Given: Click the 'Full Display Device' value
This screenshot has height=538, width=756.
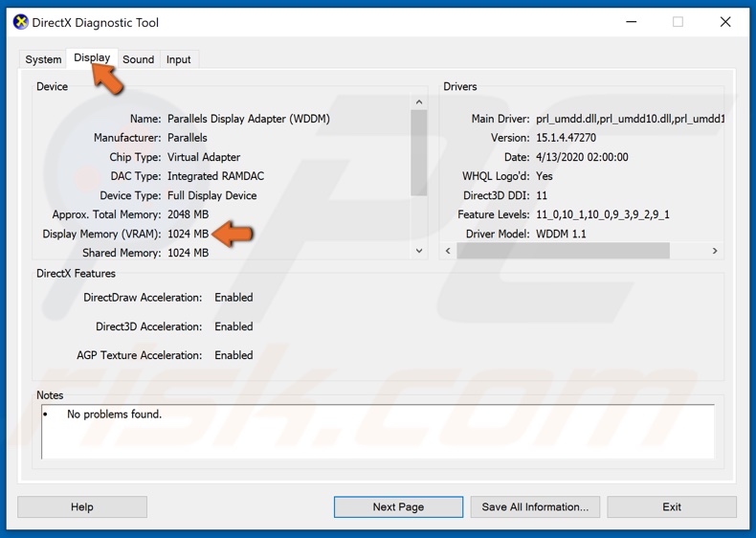Looking at the screenshot, I should click(x=211, y=195).
